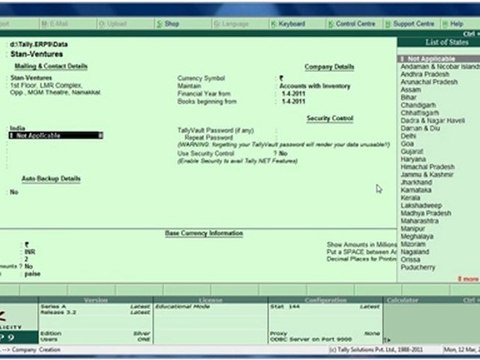Click Use Security Control value No
The height and width of the screenshot is (360, 480).
pos(283,153)
